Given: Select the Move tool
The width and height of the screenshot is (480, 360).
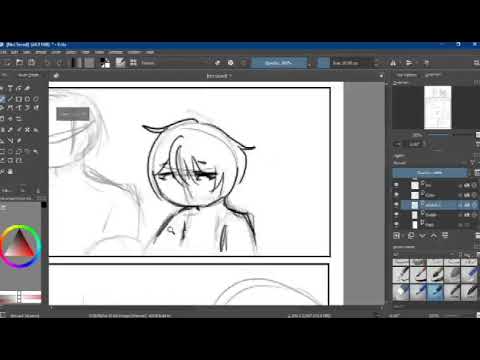Looking at the screenshot, I should click(10, 118).
